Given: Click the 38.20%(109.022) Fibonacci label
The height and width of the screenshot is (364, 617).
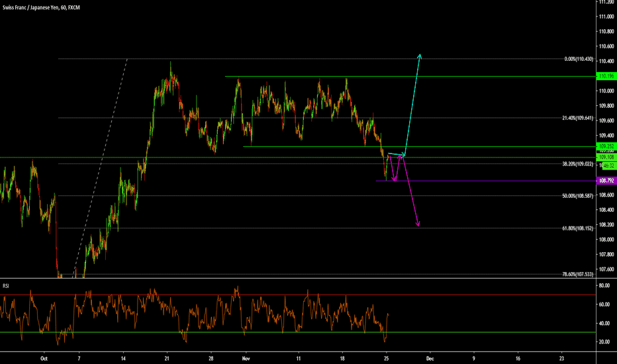Looking at the screenshot, I should 577,163.
